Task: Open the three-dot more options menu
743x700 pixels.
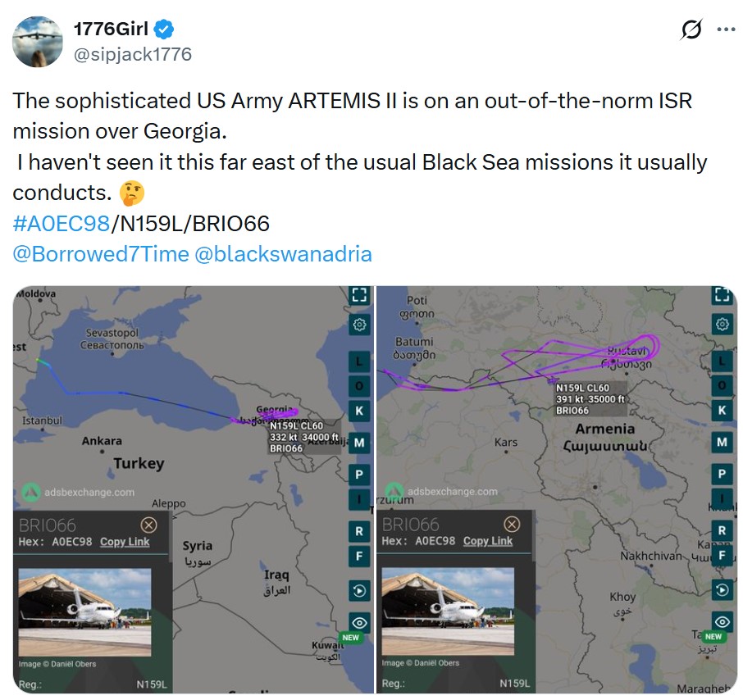Action: click(726, 30)
